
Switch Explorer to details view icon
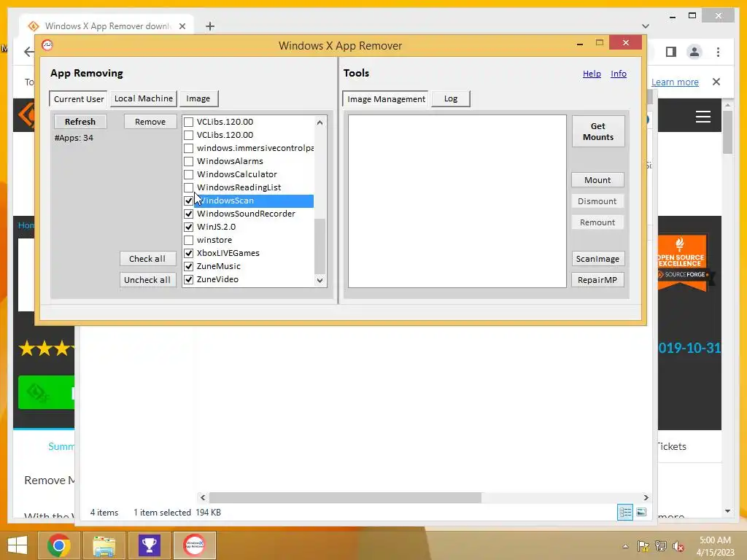point(625,512)
